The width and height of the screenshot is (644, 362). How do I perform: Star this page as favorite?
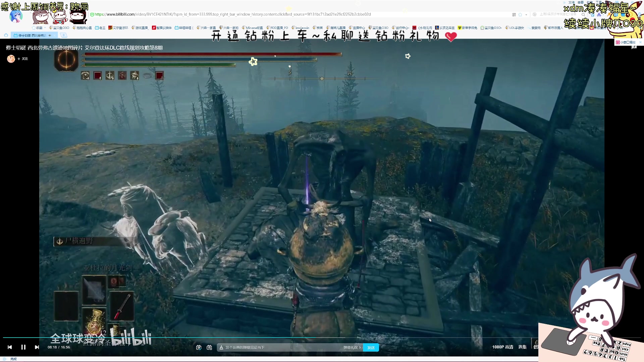coord(520,15)
